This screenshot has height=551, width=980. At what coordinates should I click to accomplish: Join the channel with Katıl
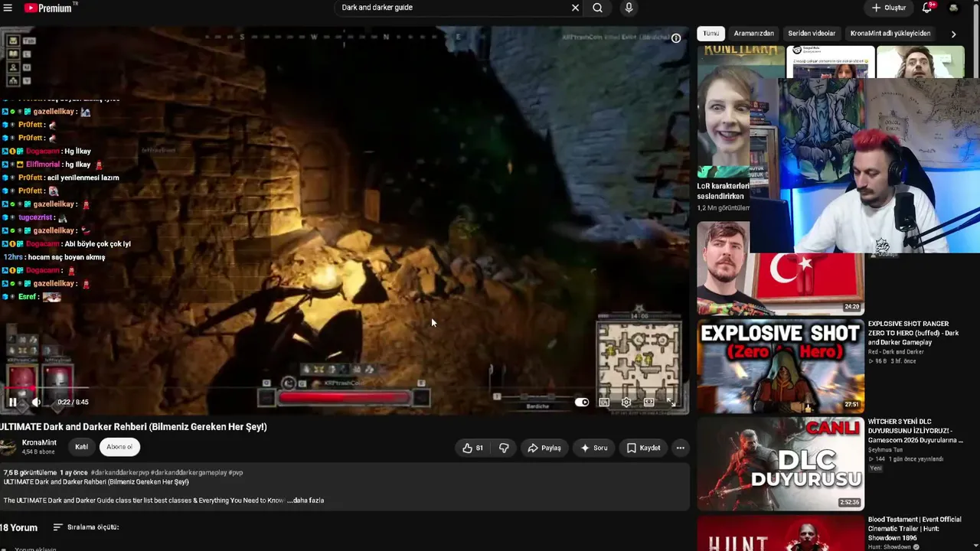[x=81, y=447]
